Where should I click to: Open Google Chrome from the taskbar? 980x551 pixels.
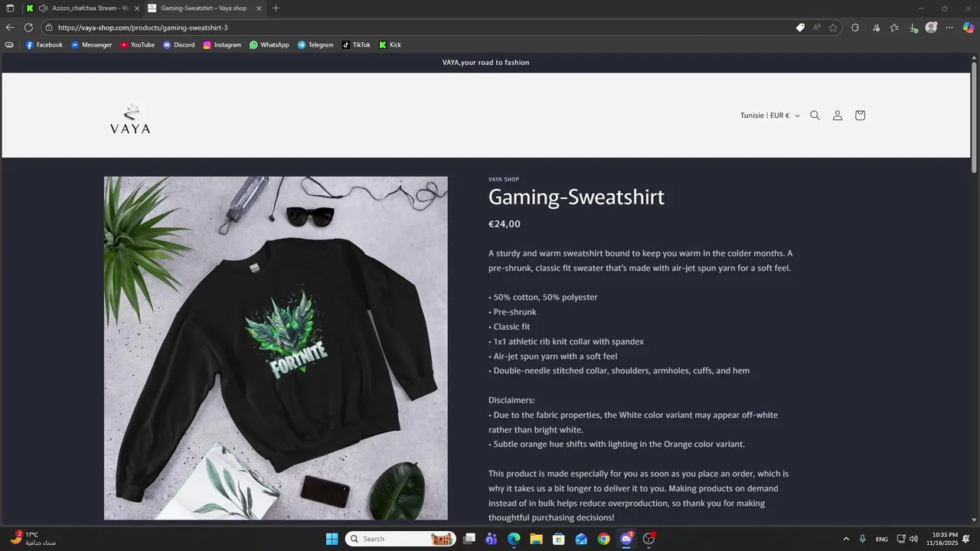604,539
